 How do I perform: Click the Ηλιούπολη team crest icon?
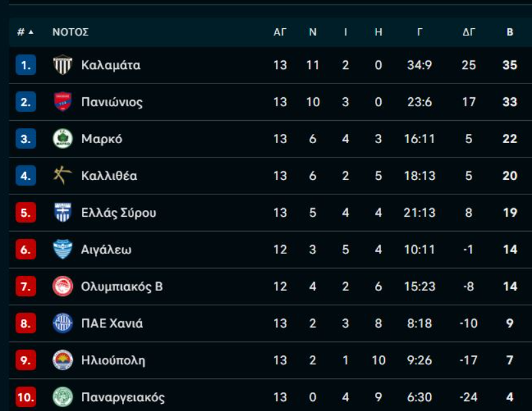(62, 360)
